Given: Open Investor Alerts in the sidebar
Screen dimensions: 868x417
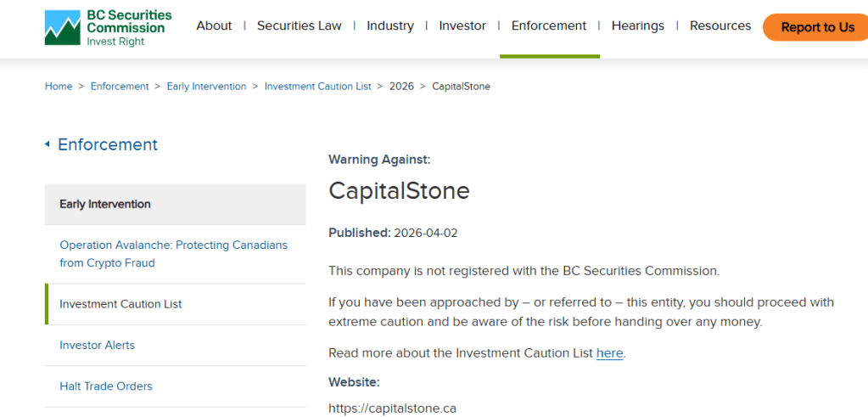Looking at the screenshot, I should 97,345.
